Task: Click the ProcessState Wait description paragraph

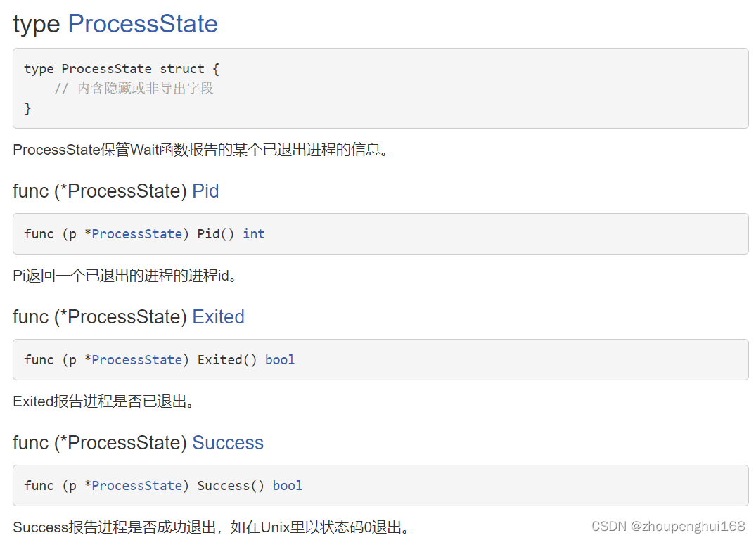Action: [x=200, y=150]
